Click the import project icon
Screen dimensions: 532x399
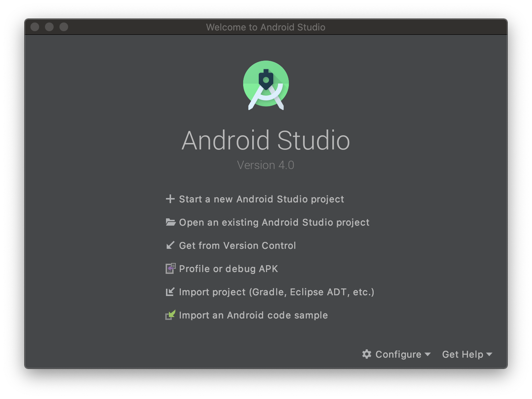[x=170, y=292]
